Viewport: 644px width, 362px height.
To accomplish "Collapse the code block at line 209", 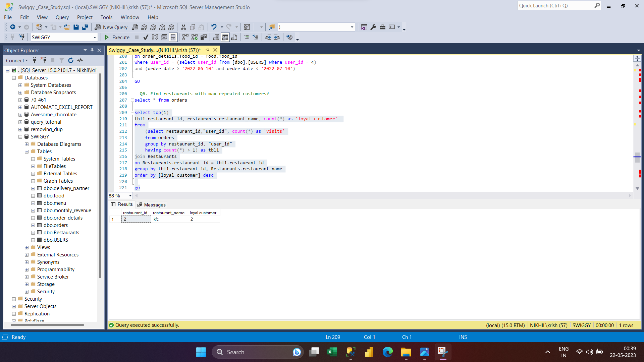I will pos(132,113).
